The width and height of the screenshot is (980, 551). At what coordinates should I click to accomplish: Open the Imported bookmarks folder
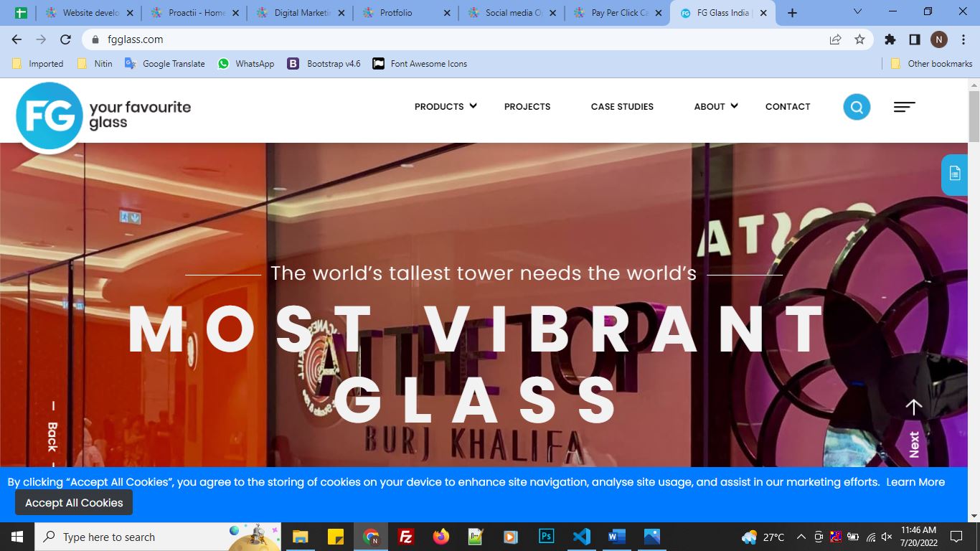pos(38,64)
